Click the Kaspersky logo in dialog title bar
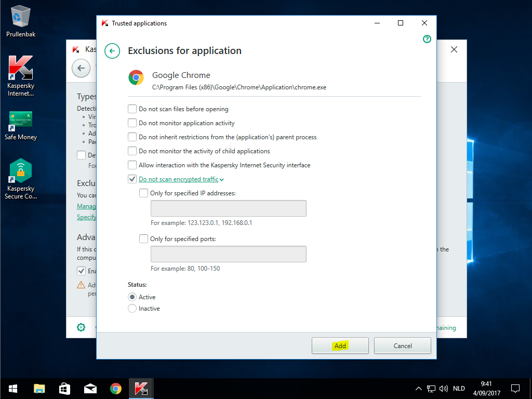 pyautogui.click(x=105, y=23)
